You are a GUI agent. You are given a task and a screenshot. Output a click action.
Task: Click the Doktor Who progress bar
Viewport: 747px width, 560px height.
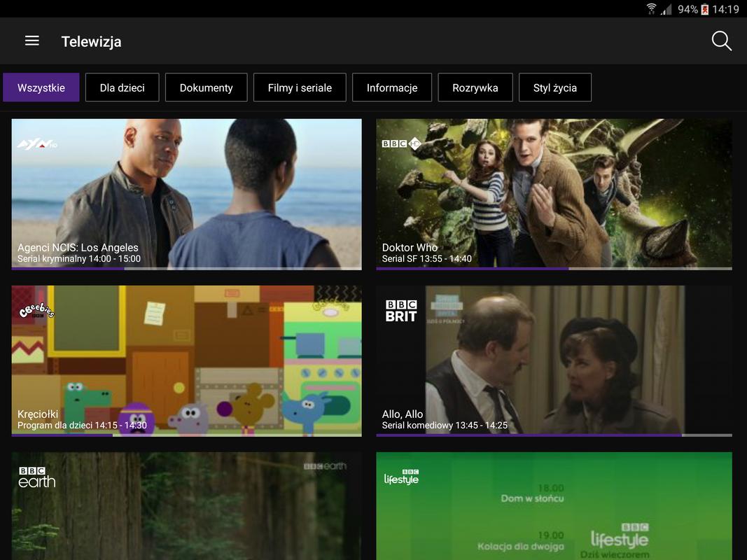pos(554,269)
